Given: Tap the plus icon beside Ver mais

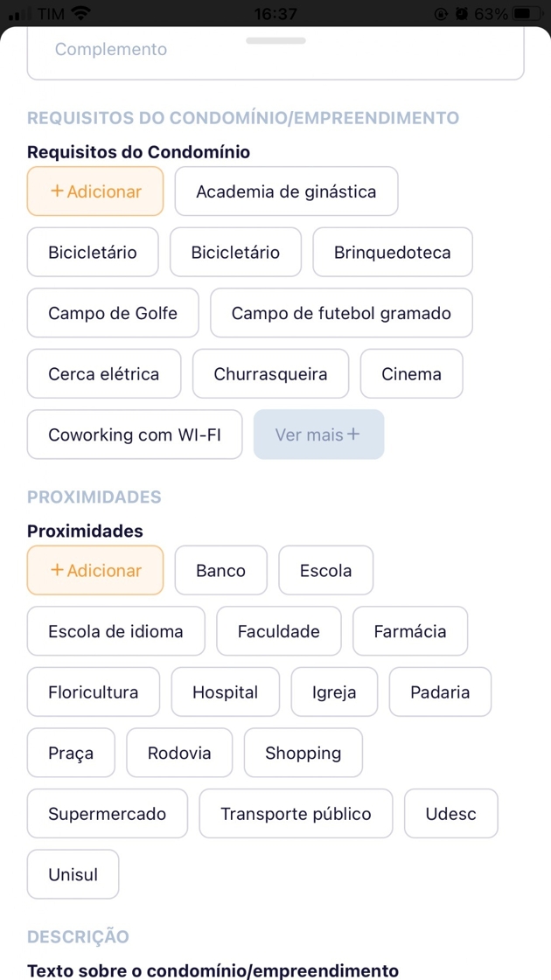Looking at the screenshot, I should [353, 434].
